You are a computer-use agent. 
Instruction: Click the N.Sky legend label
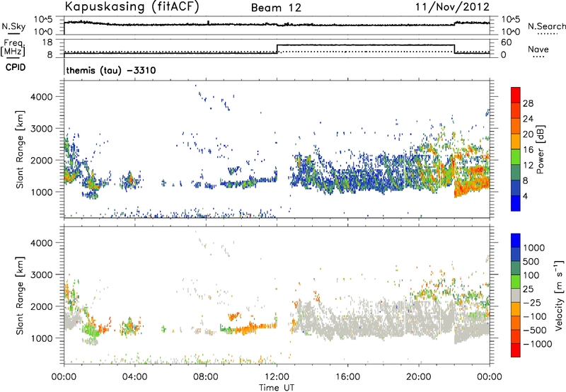coord(13,26)
